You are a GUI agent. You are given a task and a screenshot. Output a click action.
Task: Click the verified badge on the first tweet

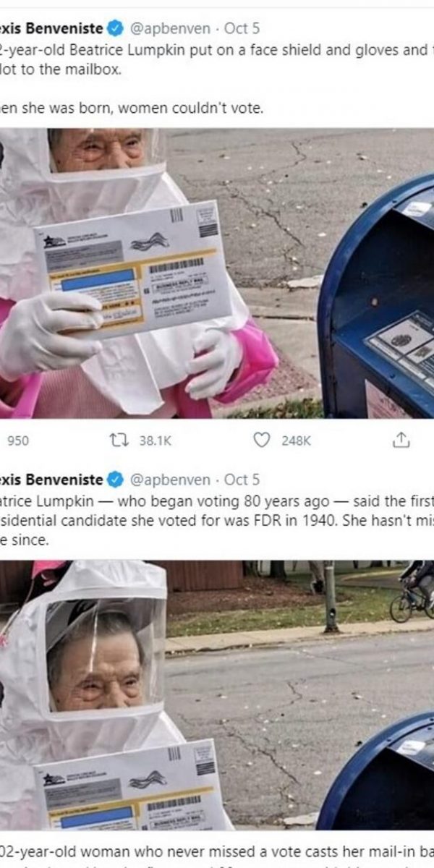114,29
